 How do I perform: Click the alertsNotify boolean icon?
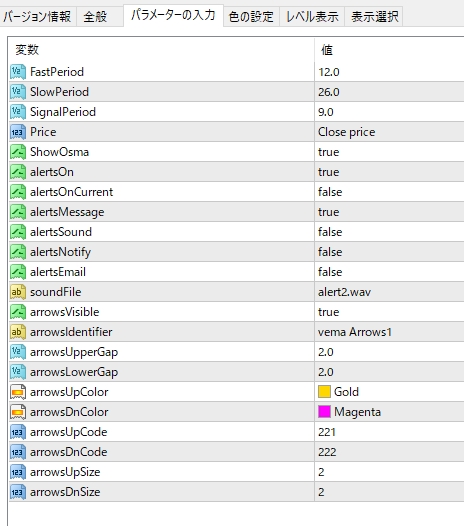pyautogui.click(x=17, y=252)
